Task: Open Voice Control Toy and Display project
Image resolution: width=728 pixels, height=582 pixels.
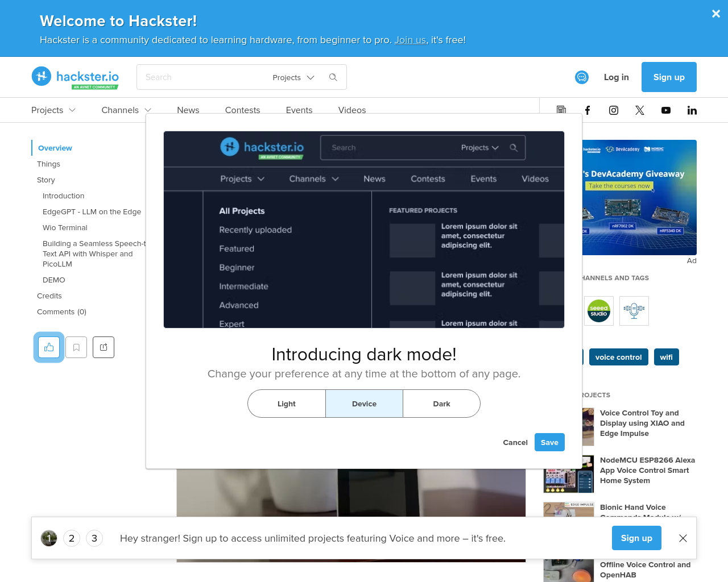Action: coord(642,423)
